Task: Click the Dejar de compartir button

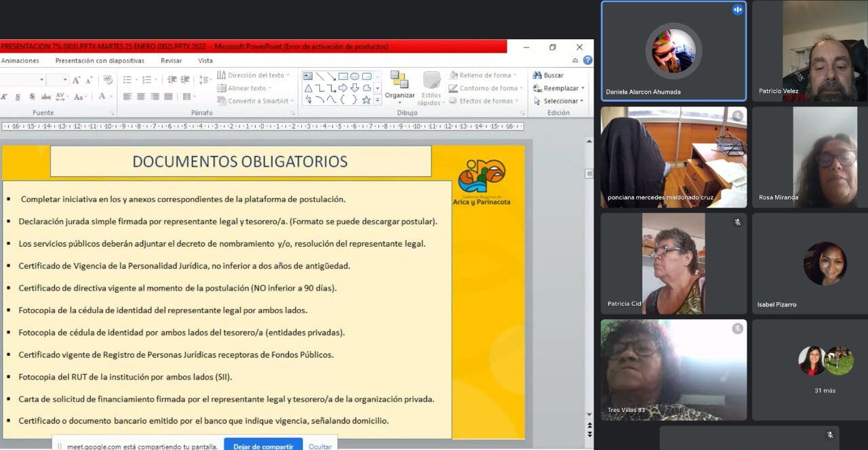Action: tap(263, 446)
